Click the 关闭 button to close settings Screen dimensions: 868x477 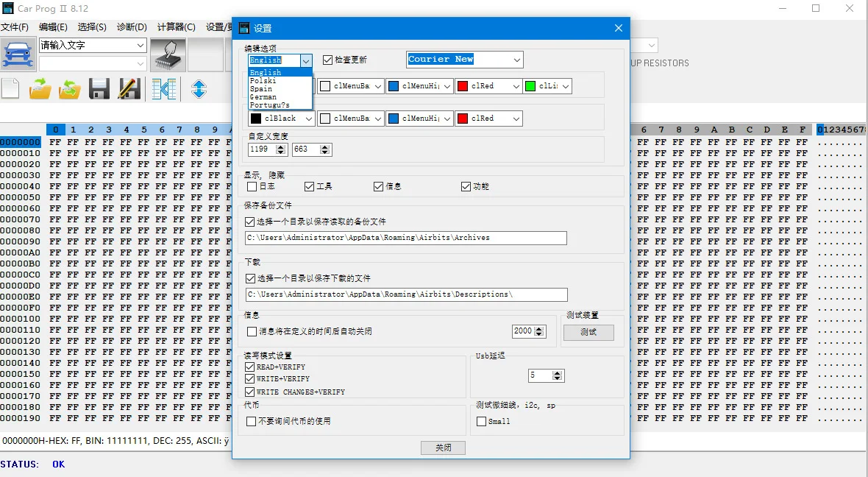[443, 448]
